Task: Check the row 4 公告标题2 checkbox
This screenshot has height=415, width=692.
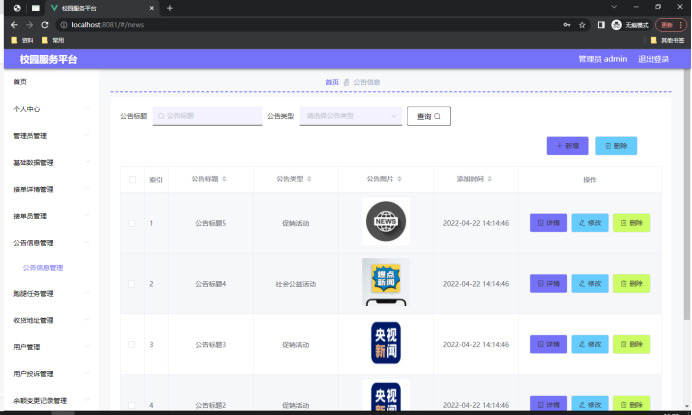Action: coord(132,405)
